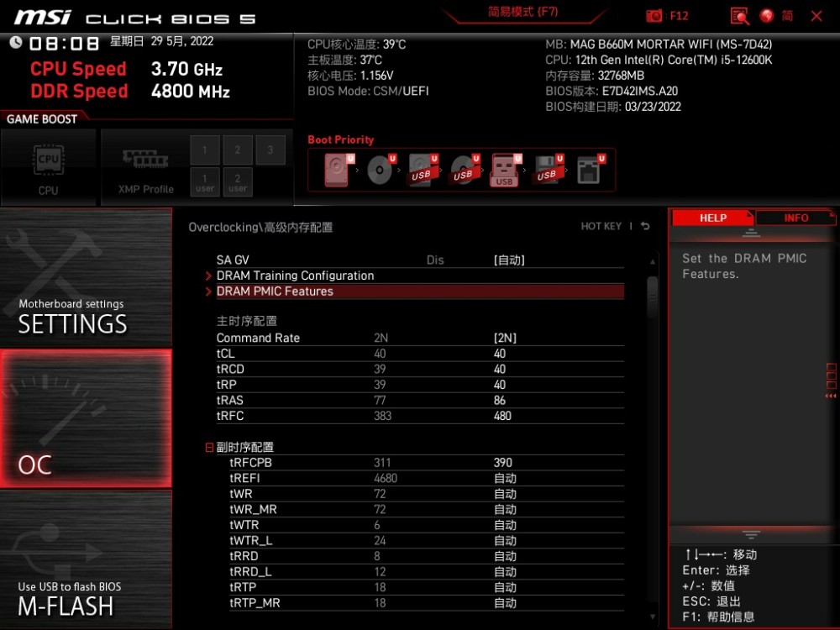Open the OC overclocking panel
Viewport: 840px width, 630px height.
click(x=86, y=418)
